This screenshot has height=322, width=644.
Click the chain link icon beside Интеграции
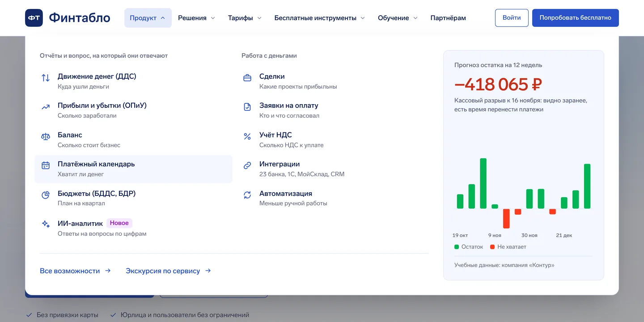[x=247, y=165]
